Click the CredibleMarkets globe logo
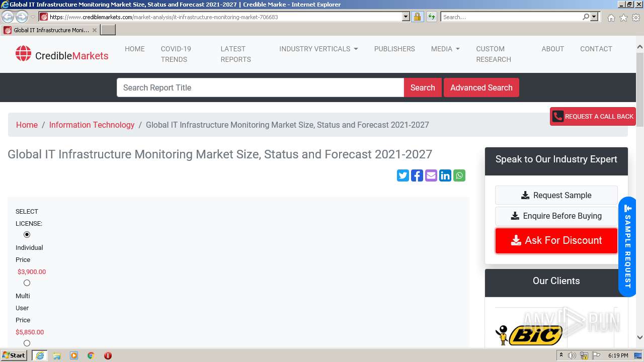The width and height of the screenshot is (644, 362). pos(23,53)
